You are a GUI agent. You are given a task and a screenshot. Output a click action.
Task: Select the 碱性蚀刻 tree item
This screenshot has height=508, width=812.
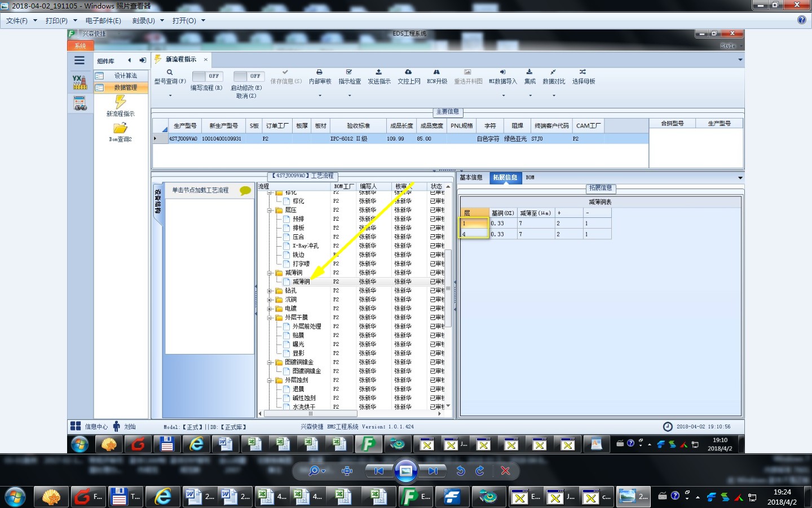coord(304,398)
